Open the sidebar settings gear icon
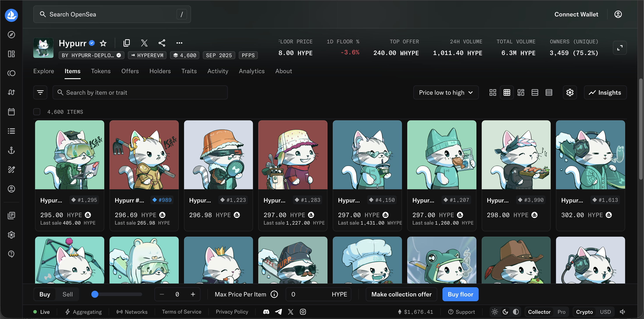Viewport: 644px width, 319px height. pos(11,235)
